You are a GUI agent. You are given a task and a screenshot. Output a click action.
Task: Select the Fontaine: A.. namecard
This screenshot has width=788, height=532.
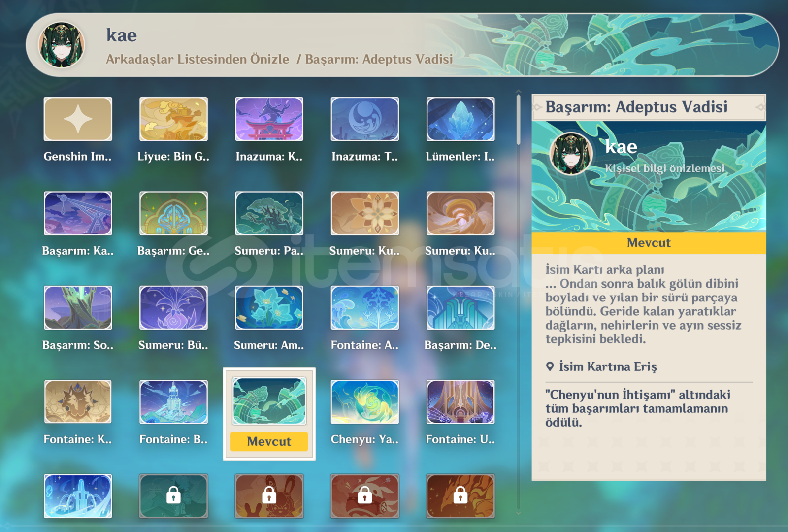coord(364,308)
